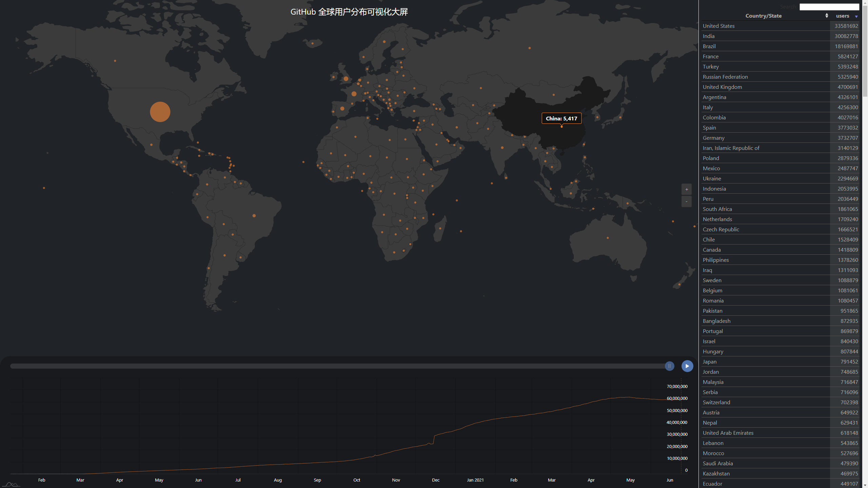Select the United Kingdom row

tap(780, 87)
